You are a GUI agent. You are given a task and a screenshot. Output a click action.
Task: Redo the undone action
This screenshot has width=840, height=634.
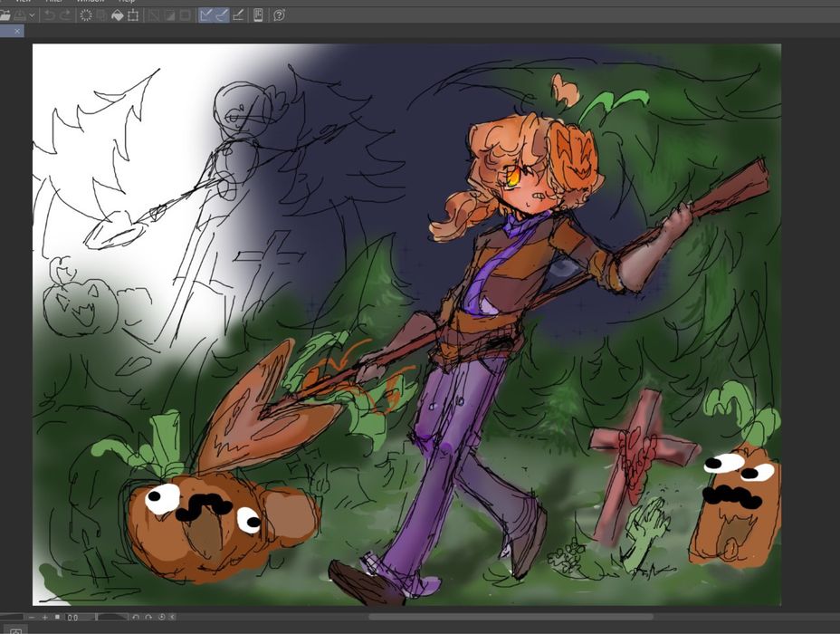[65, 15]
